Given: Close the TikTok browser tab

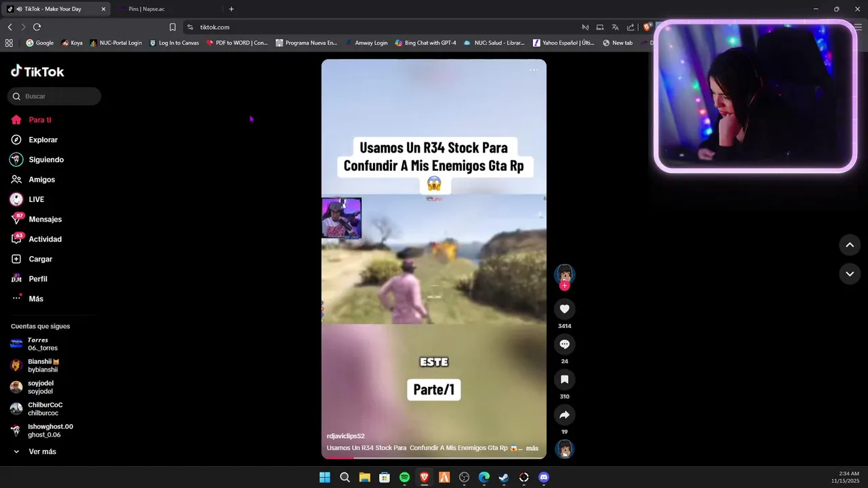Looking at the screenshot, I should pyautogui.click(x=104, y=9).
